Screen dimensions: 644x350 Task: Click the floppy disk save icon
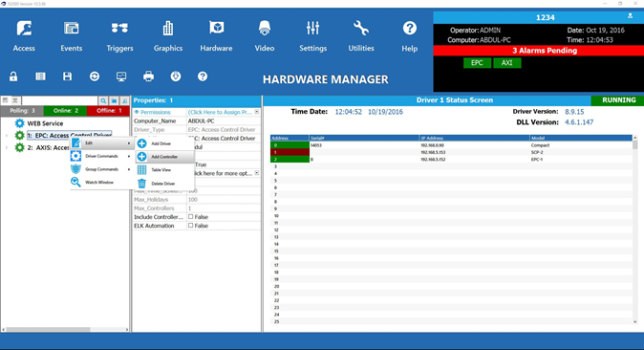point(67,77)
